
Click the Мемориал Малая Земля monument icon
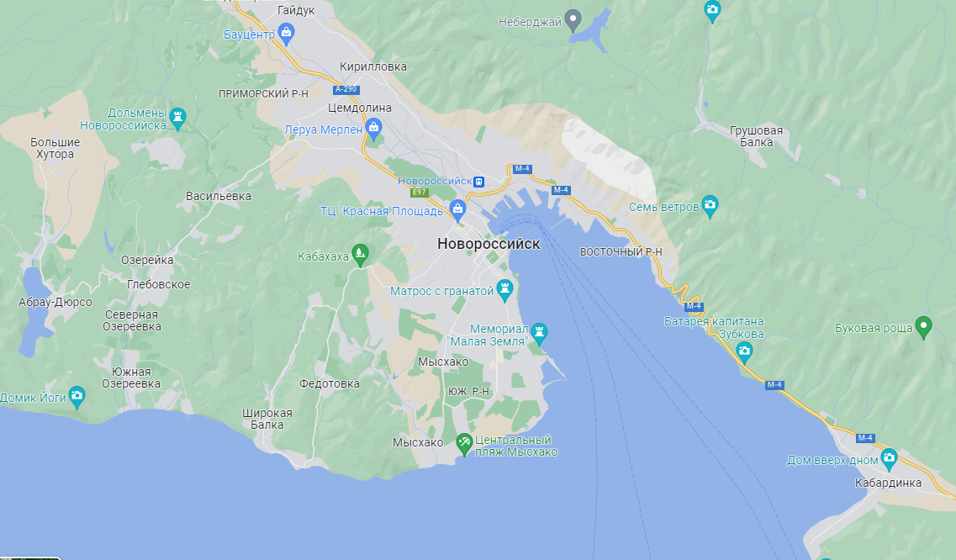click(x=540, y=333)
